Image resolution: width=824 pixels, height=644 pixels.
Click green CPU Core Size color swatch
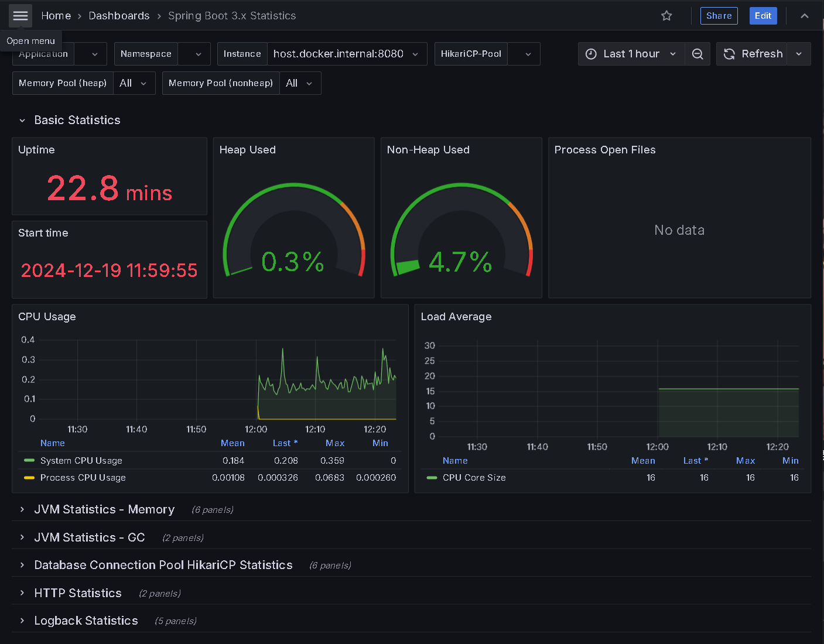point(432,478)
